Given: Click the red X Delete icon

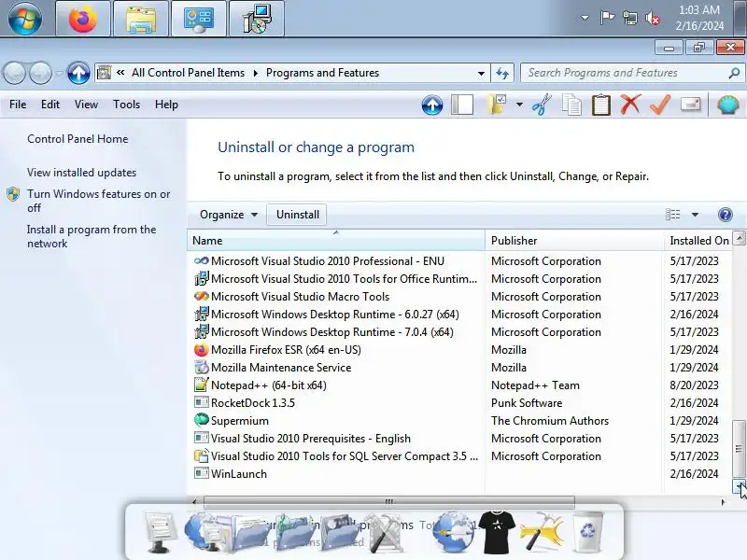Looking at the screenshot, I should click(631, 105).
